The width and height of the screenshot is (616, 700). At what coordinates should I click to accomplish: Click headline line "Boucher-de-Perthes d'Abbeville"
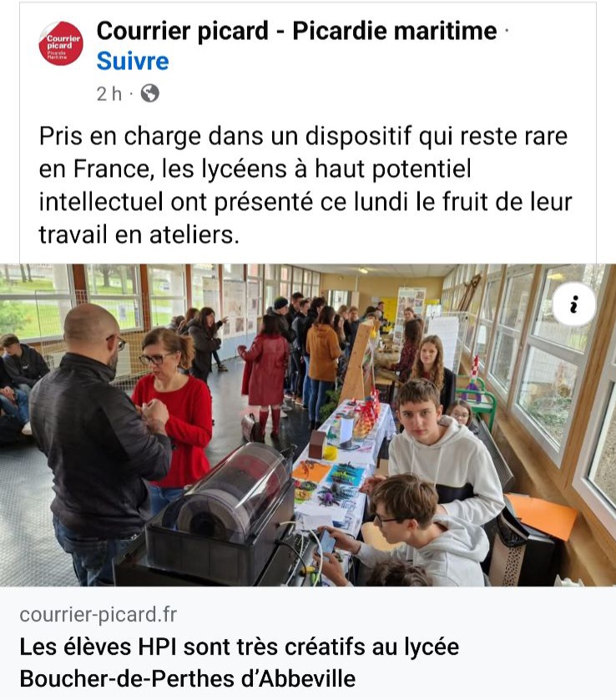click(188, 679)
